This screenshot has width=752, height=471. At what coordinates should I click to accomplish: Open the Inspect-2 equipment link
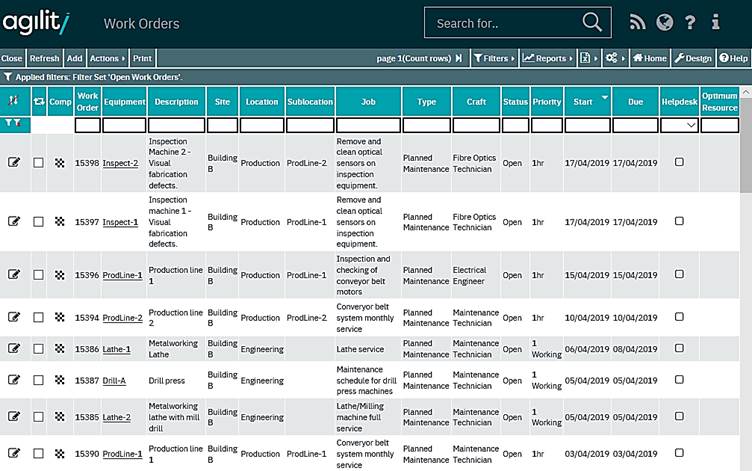pyautogui.click(x=120, y=163)
